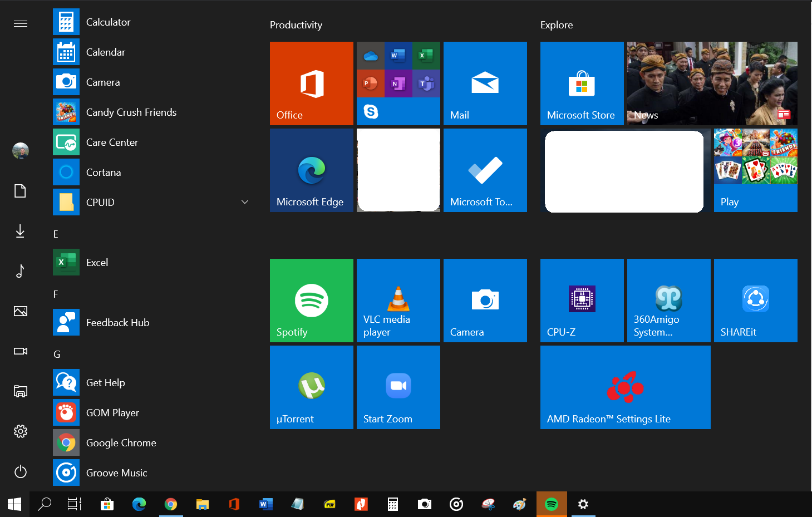Expand the CPUID folder chevron
Viewport: 812px width, 517px height.
coord(245,202)
